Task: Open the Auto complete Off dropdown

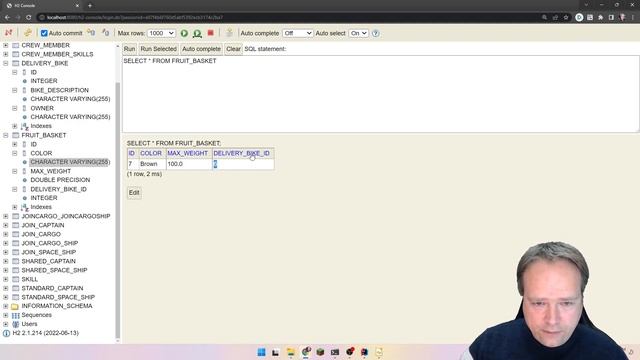Action: click(298, 33)
